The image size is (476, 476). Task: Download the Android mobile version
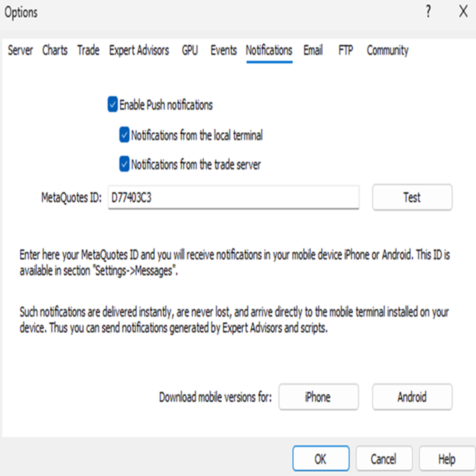point(412,397)
